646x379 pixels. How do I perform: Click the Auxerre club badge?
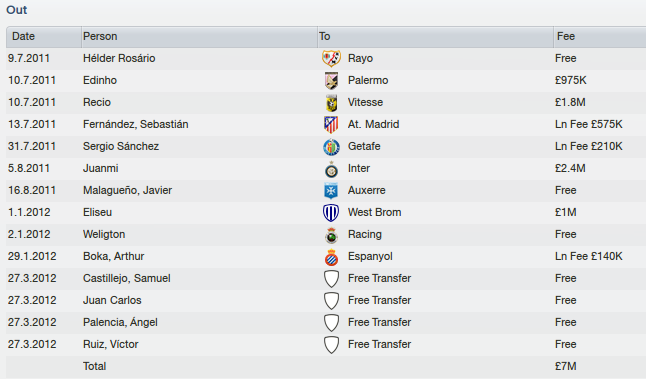(x=331, y=191)
